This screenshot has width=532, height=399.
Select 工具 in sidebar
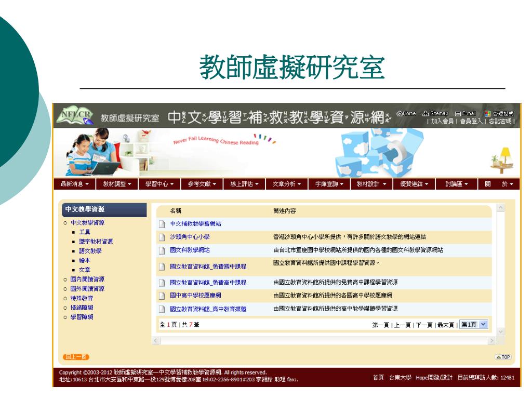(85, 232)
